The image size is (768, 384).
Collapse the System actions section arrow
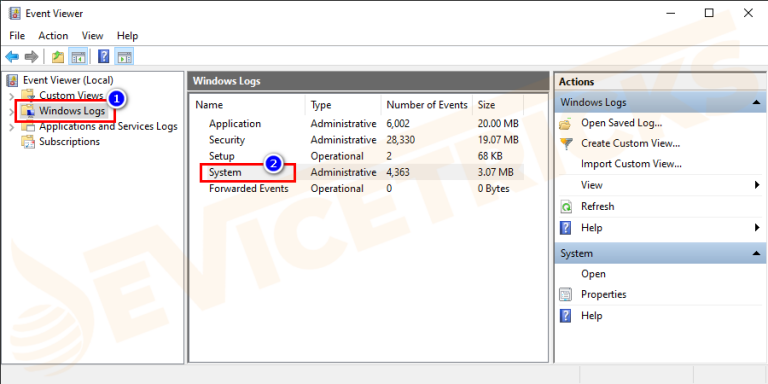coord(756,254)
